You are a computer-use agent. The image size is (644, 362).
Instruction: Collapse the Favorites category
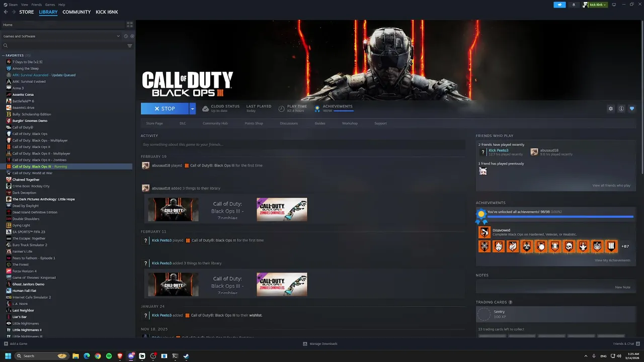pos(4,55)
